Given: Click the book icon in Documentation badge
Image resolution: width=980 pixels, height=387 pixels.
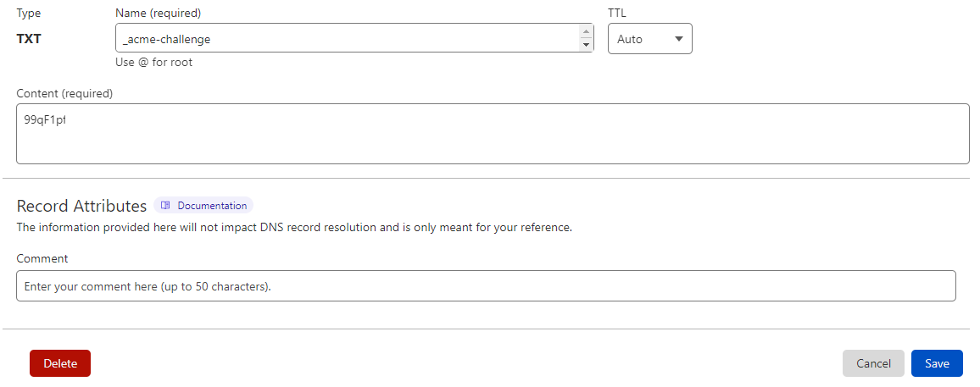Looking at the screenshot, I should (x=165, y=206).
